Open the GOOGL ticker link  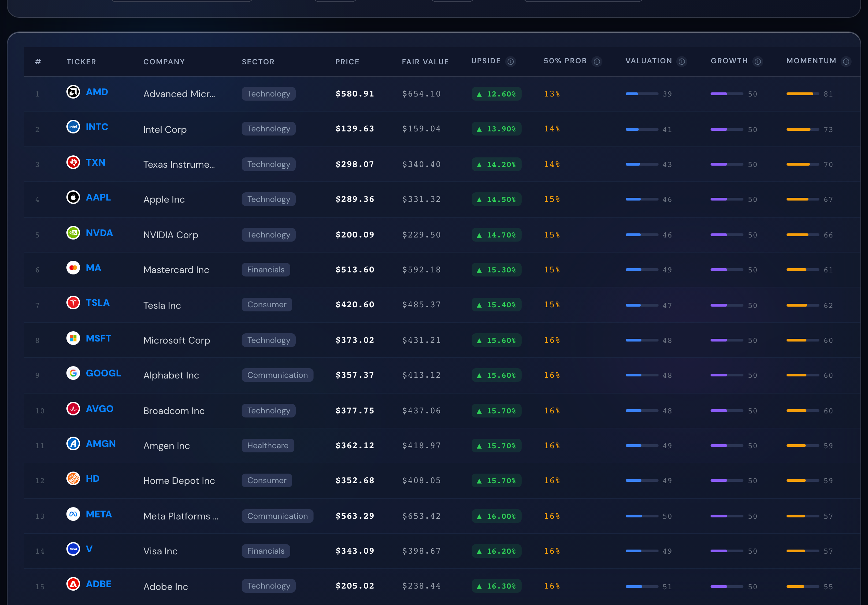coord(104,373)
